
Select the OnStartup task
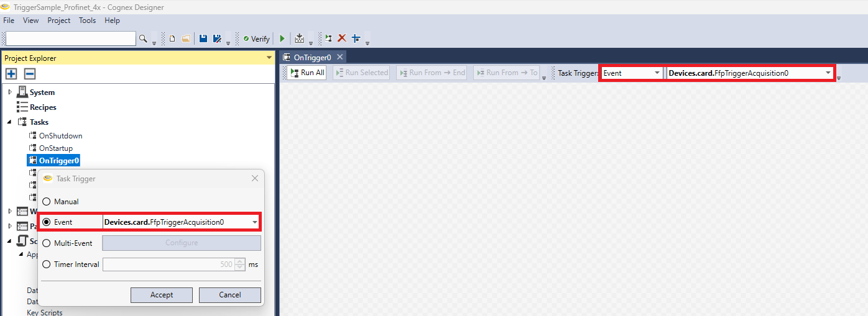56,148
